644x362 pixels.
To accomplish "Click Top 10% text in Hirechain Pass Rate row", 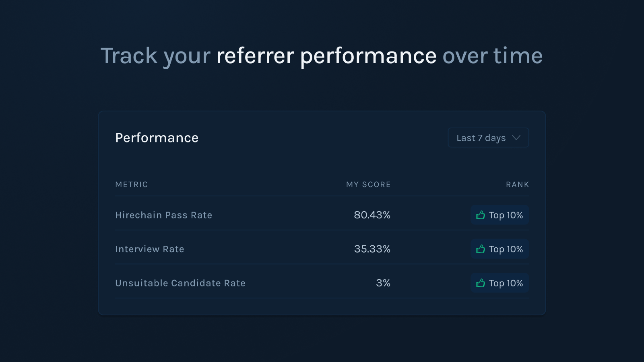I will tap(506, 215).
